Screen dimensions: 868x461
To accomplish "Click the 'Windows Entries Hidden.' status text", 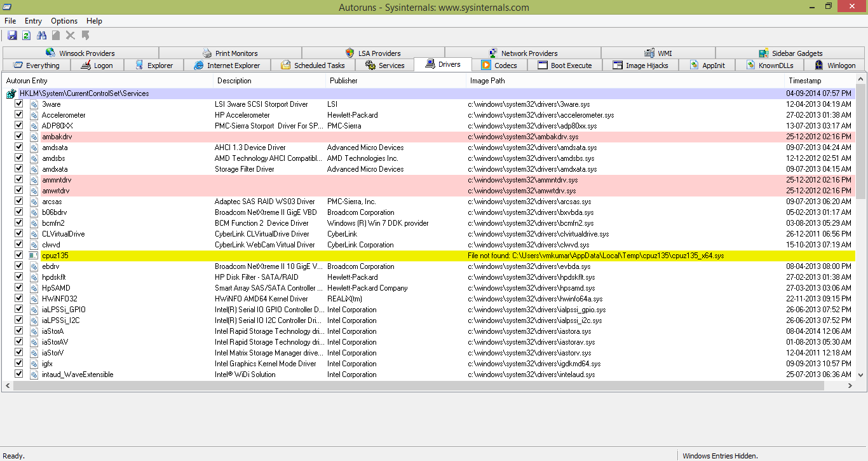I will 720,455.
